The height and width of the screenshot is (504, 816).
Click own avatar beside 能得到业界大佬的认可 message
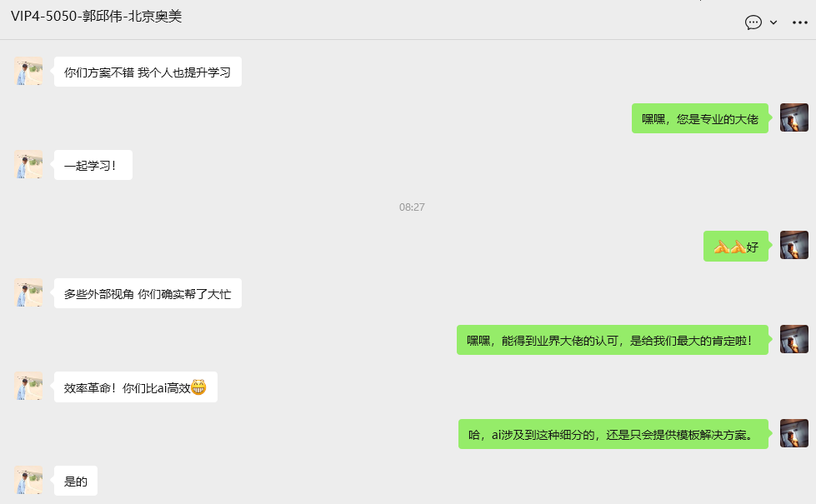[793, 339]
